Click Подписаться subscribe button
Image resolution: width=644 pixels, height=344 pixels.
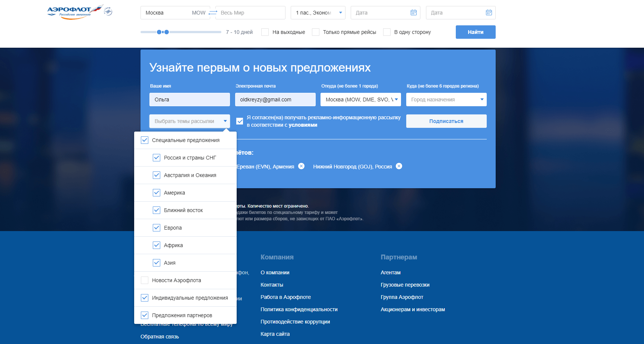[446, 121]
